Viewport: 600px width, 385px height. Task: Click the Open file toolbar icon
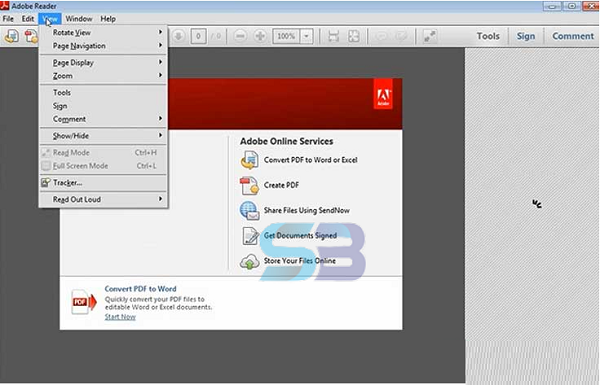(11, 36)
